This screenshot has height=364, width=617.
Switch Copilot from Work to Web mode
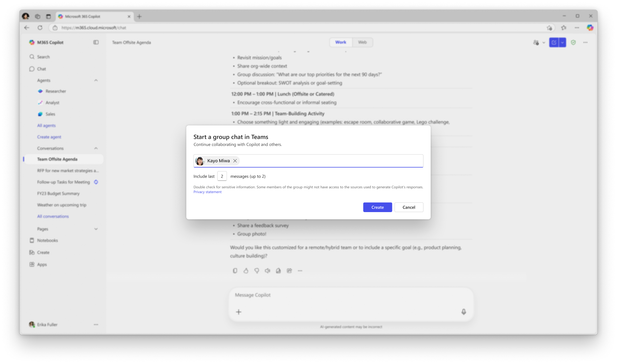point(362,42)
